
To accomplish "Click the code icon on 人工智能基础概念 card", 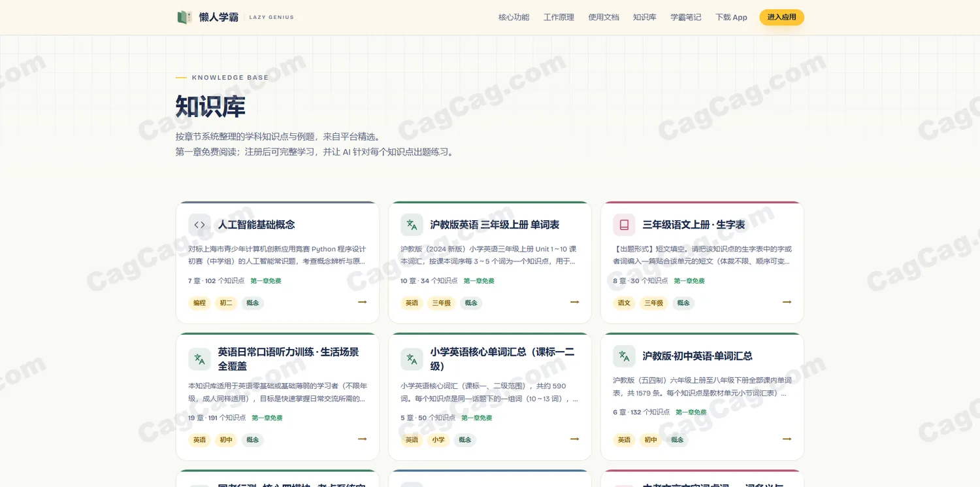I will point(200,225).
